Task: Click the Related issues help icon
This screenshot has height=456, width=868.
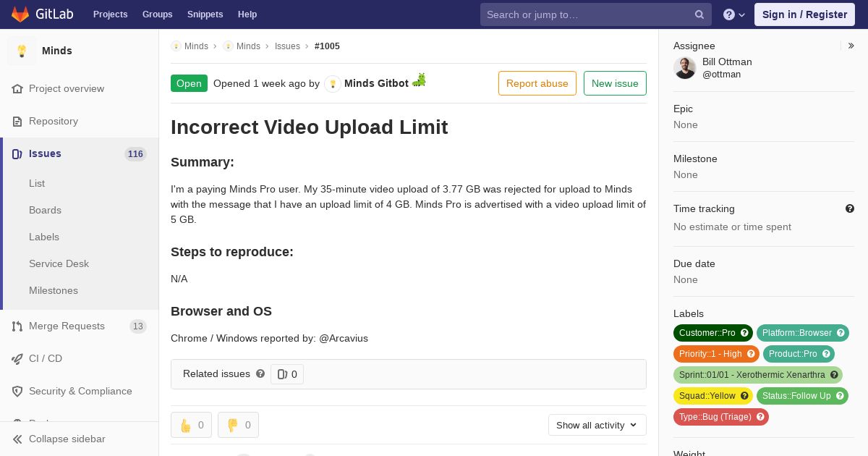Action: click(260, 373)
